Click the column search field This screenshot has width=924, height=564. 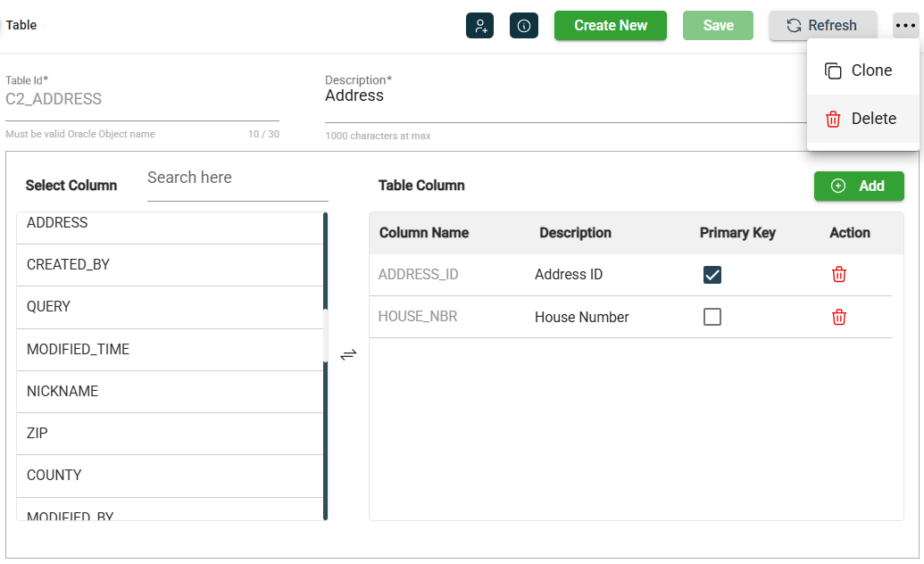(237, 178)
